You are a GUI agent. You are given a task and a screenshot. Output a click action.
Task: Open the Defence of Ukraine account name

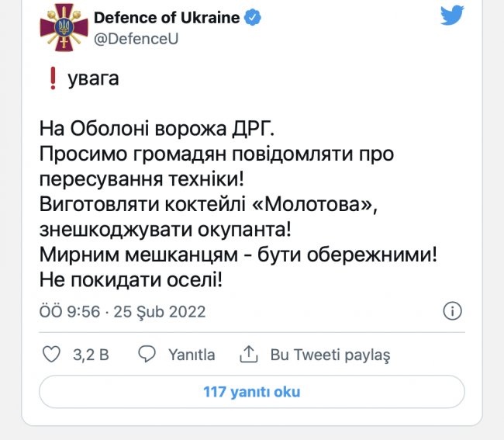167,17
